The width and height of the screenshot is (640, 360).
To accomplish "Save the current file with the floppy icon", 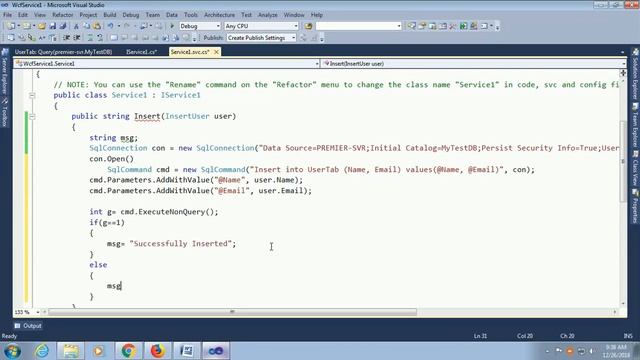I will click(53, 26).
